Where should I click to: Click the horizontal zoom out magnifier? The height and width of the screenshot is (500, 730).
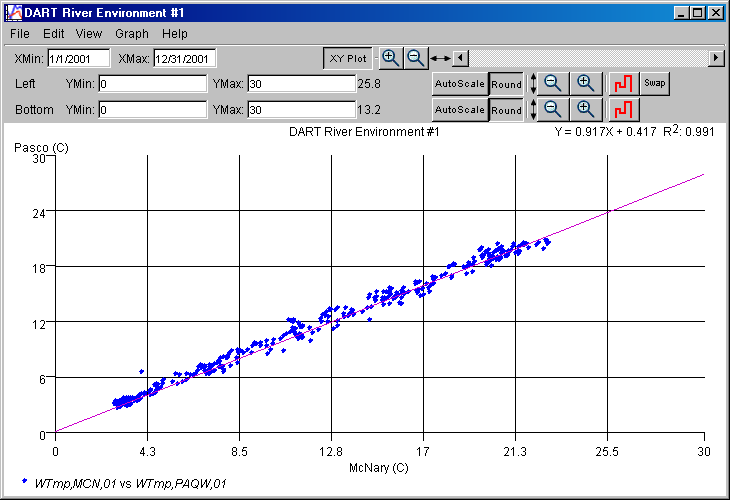tap(415, 58)
